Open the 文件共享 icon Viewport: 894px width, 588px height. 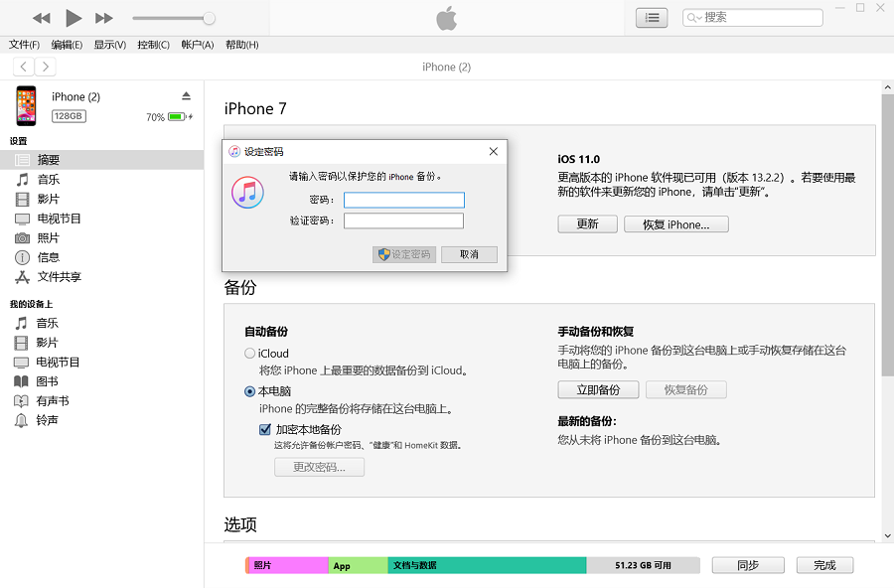click(x=22, y=277)
